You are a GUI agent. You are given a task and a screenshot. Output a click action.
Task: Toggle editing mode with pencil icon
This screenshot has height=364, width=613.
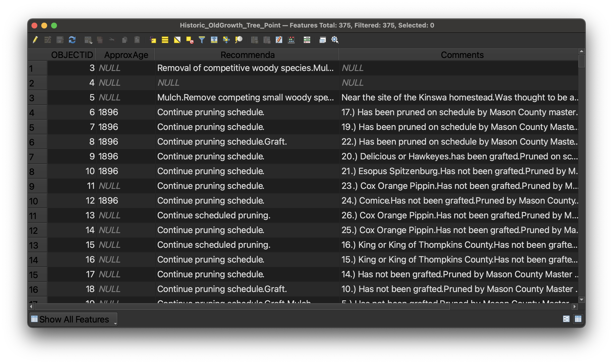[x=35, y=40]
